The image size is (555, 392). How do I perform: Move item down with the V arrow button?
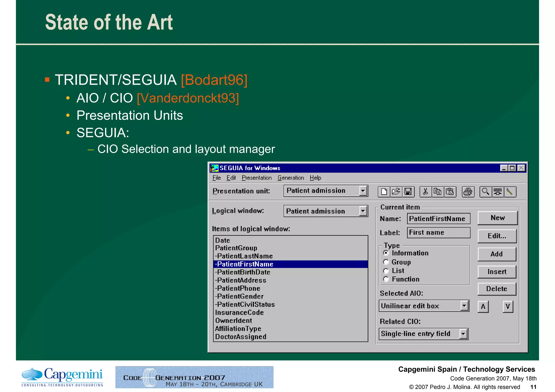[x=508, y=307]
